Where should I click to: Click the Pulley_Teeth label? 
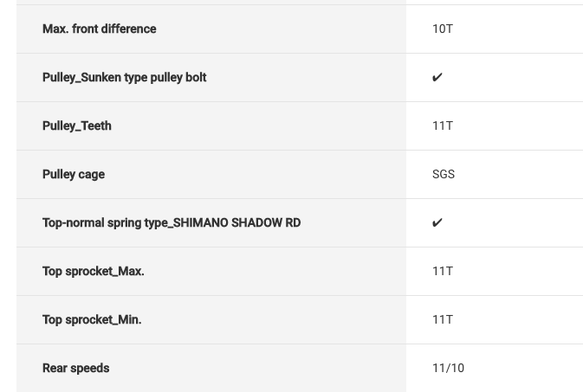pyautogui.click(x=76, y=125)
